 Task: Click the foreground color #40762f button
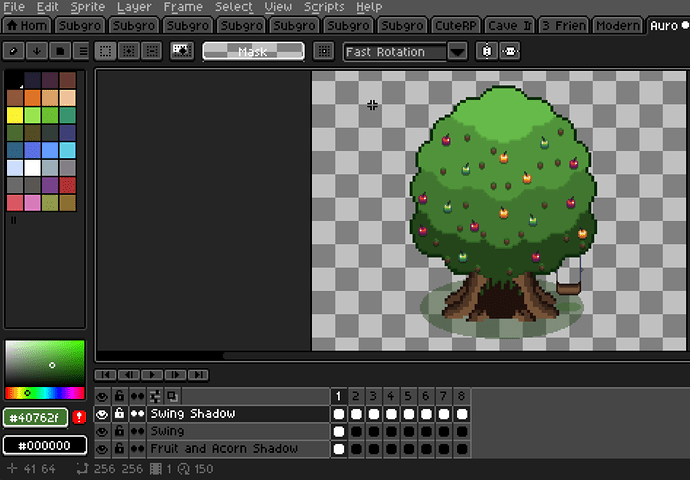click(x=35, y=417)
